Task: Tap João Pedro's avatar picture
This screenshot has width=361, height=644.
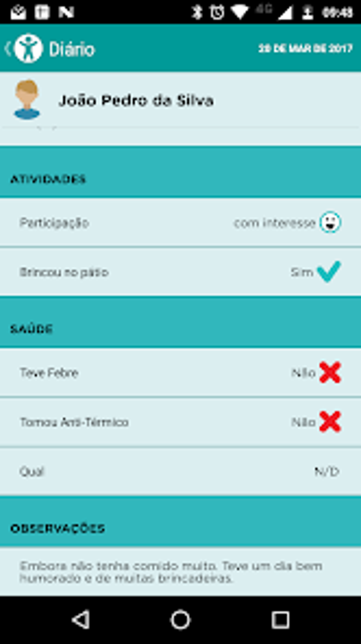Action: click(x=27, y=100)
